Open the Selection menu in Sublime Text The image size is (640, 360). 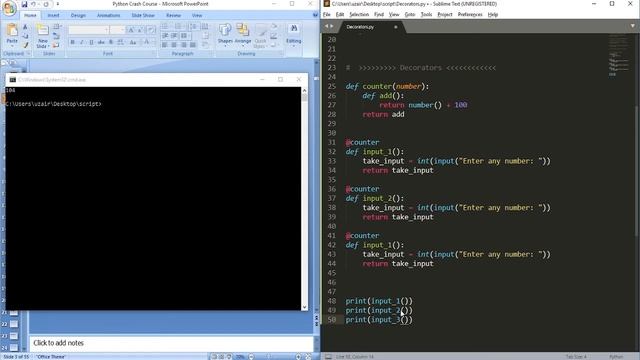tap(359, 15)
